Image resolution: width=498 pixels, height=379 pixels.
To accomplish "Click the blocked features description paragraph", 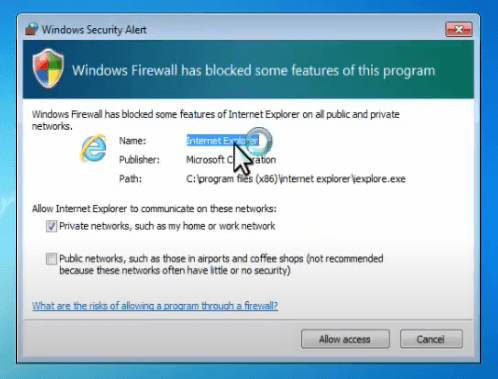I will [215, 120].
